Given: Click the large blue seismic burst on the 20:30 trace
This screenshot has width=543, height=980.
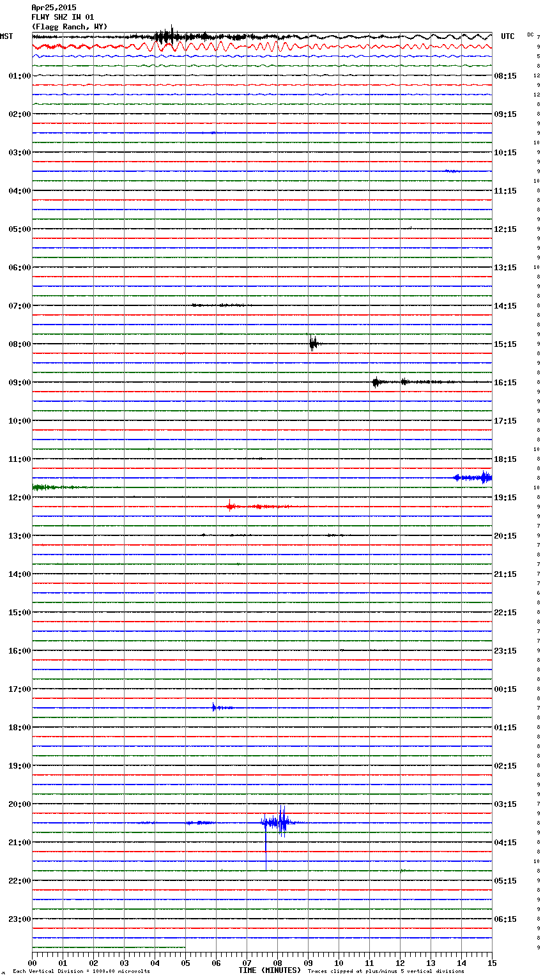Looking at the screenshot, I should pyautogui.click(x=278, y=823).
